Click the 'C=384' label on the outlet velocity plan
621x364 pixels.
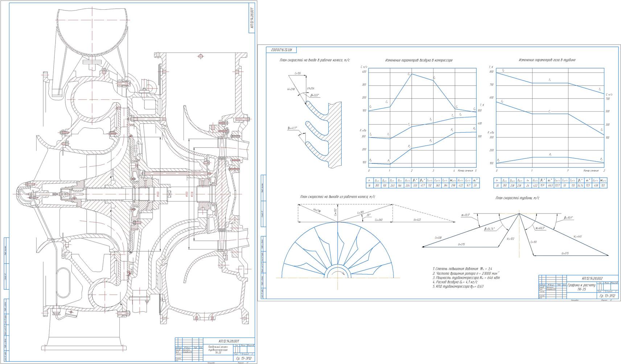tap(360, 212)
